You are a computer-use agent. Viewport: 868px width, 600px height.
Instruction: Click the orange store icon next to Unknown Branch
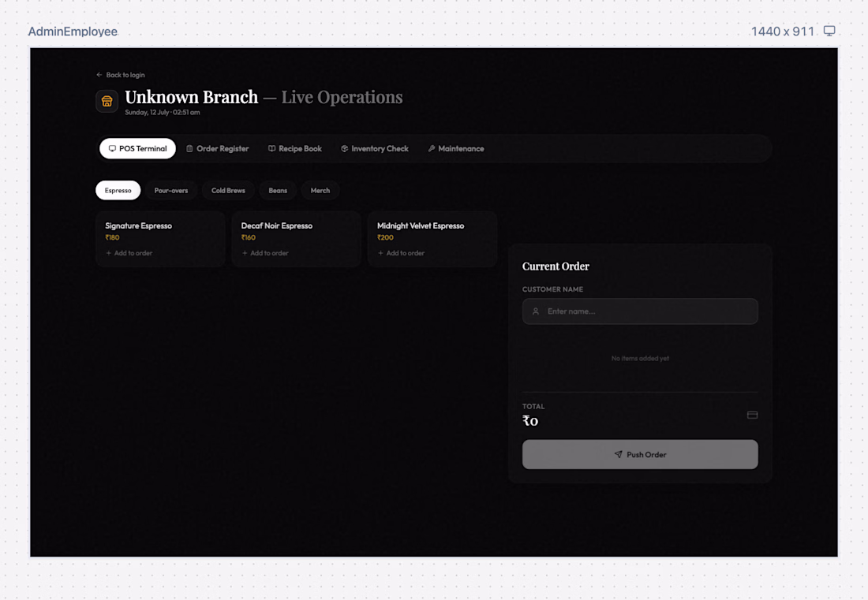[x=107, y=101]
